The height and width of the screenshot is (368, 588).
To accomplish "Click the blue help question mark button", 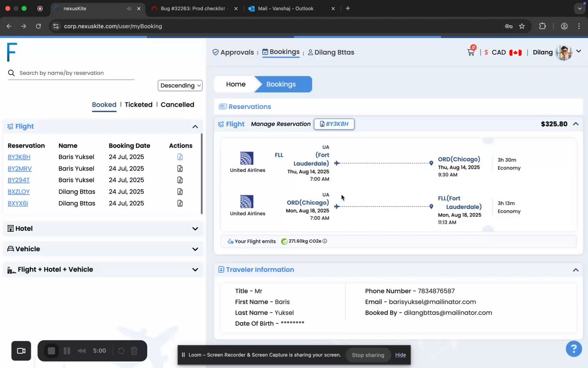I will (x=574, y=349).
